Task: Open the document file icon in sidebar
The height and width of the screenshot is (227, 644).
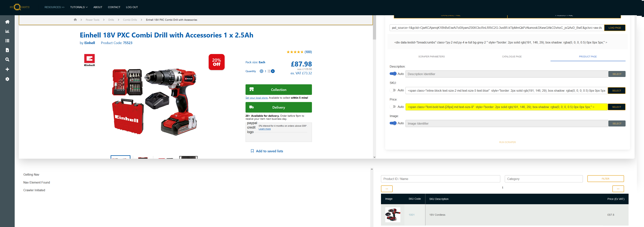Action: coord(7,50)
